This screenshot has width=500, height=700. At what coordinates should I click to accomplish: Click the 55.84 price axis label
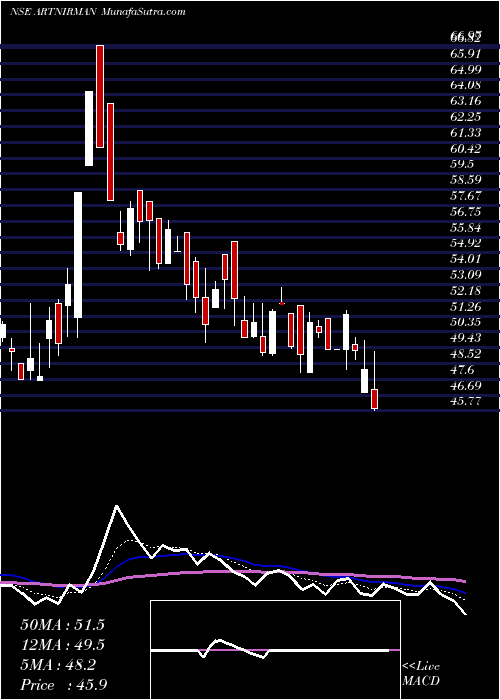tap(467, 228)
